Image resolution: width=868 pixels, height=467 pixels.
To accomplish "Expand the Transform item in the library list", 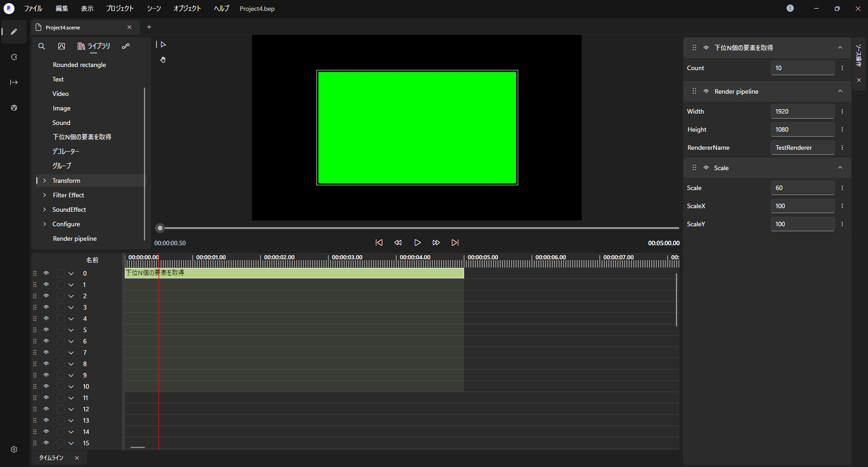I will tap(45, 180).
